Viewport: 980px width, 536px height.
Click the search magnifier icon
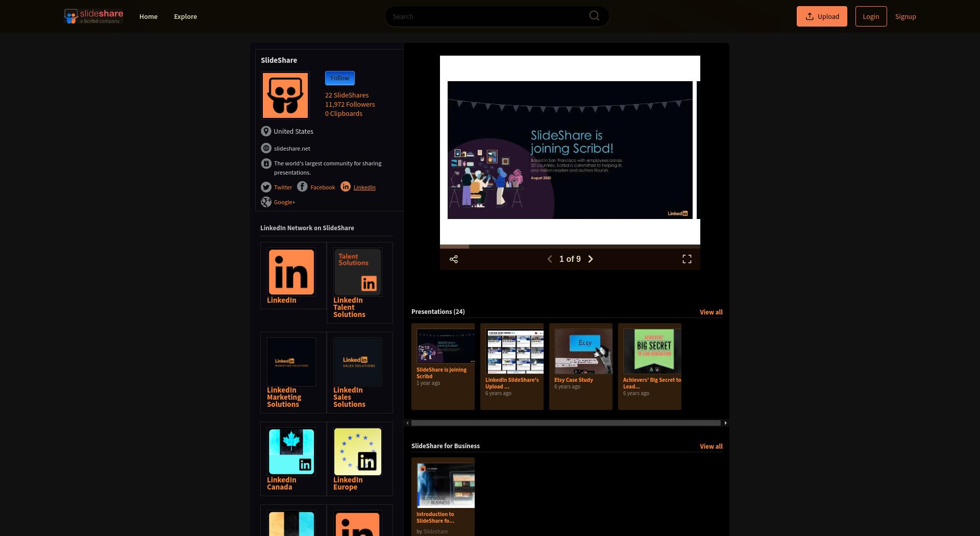pyautogui.click(x=594, y=16)
